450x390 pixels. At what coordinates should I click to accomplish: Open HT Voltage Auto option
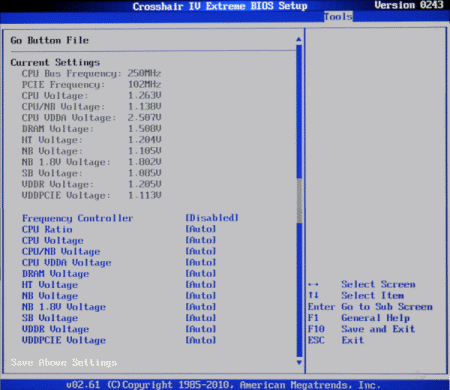[201, 284]
